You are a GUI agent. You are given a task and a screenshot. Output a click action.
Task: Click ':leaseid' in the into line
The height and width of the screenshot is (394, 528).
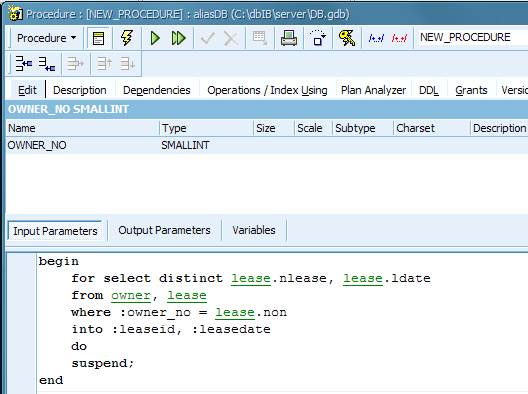click(x=144, y=329)
